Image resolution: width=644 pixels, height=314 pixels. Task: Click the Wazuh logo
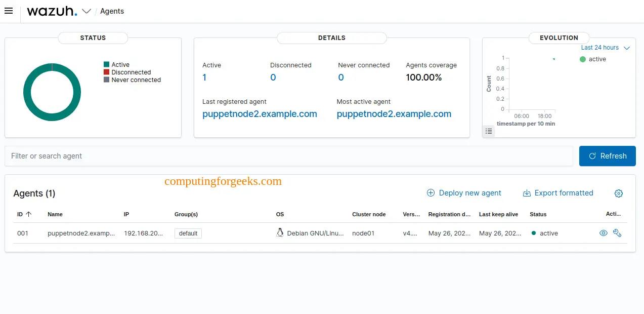[52, 11]
